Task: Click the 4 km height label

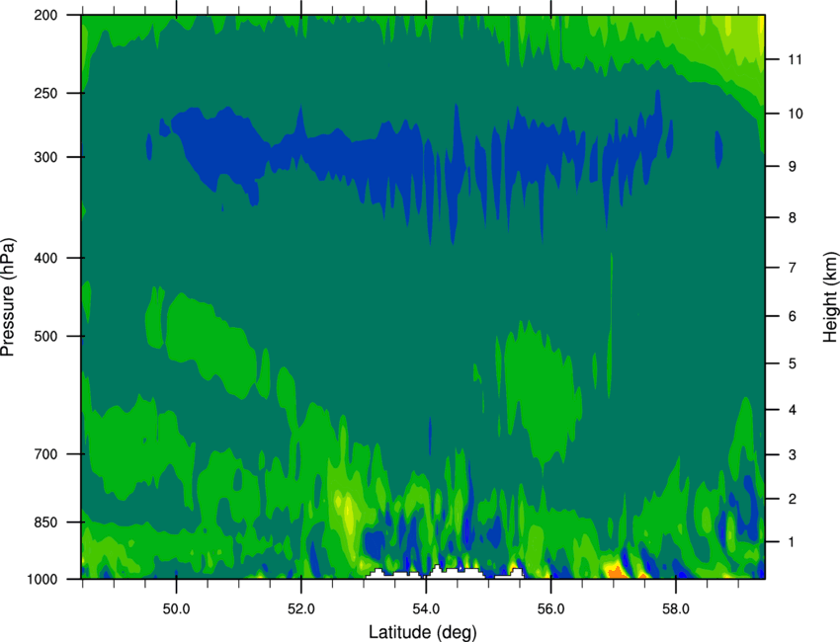Action: 793,410
